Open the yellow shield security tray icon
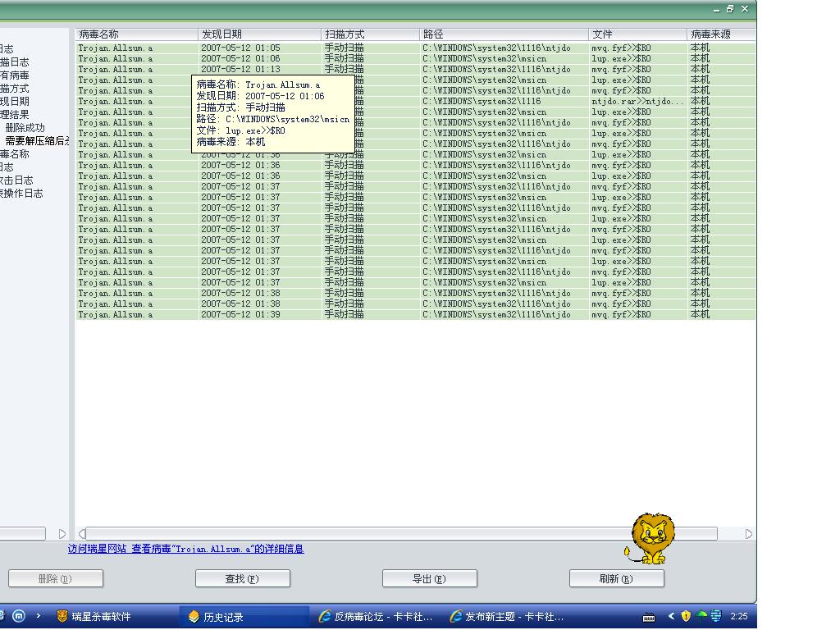840x630 pixels. [x=686, y=616]
